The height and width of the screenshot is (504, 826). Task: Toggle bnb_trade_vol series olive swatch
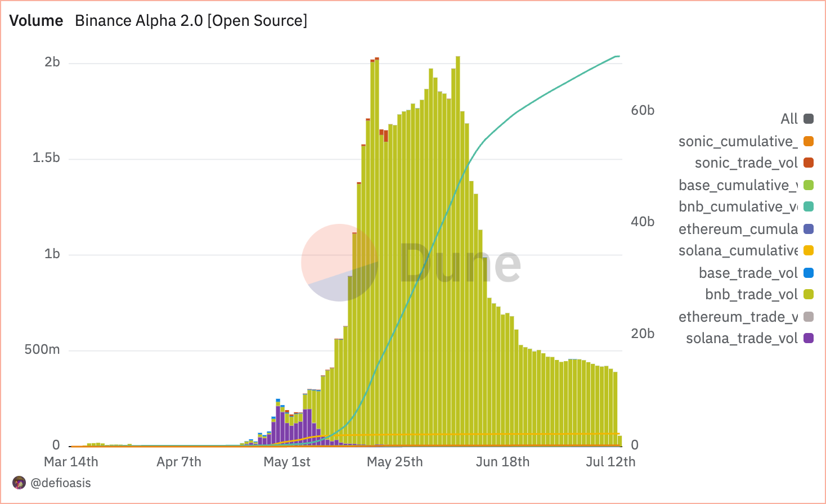809,294
